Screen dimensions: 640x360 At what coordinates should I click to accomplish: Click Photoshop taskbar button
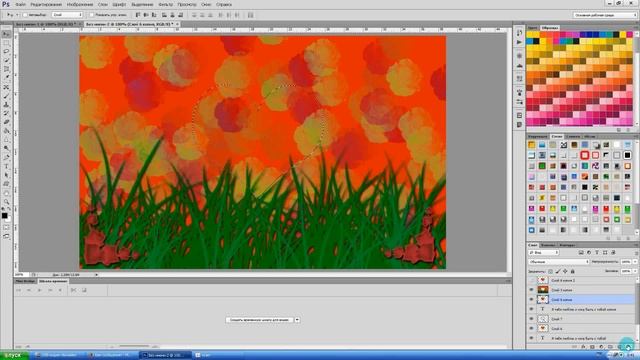tap(165, 355)
